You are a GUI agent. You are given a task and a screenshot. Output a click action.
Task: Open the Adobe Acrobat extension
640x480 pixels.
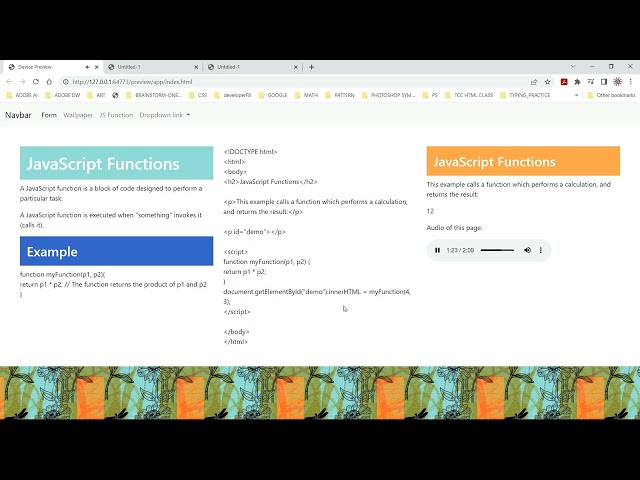pyautogui.click(x=564, y=82)
